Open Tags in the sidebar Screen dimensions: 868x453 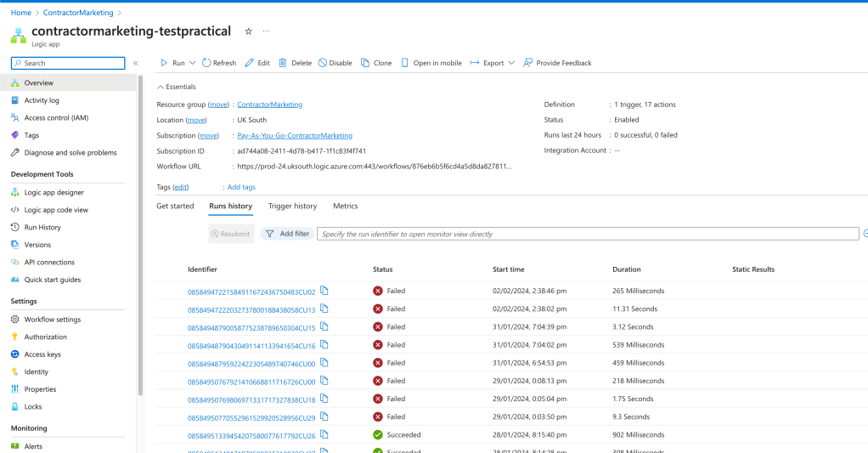coord(31,135)
